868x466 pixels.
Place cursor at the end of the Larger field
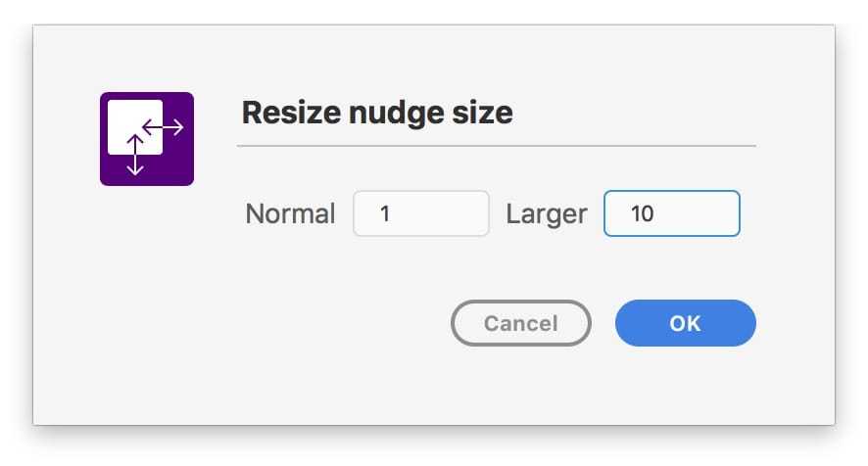click(x=715, y=213)
